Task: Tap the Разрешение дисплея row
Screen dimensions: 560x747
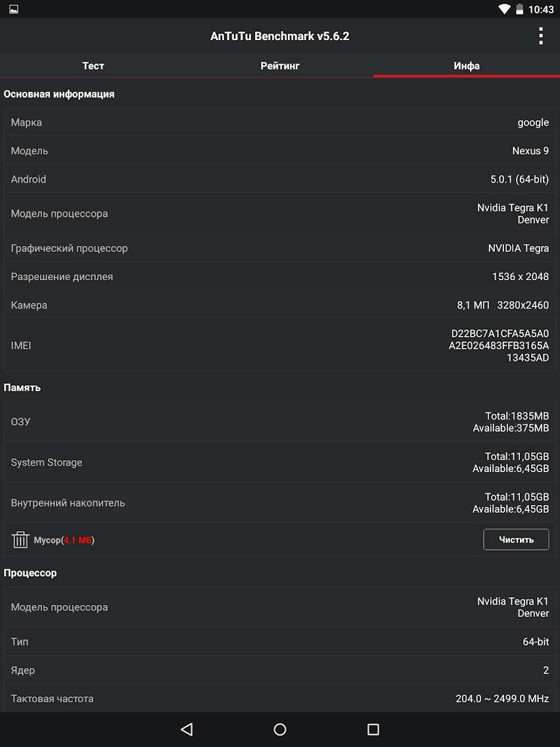Action: point(280,277)
